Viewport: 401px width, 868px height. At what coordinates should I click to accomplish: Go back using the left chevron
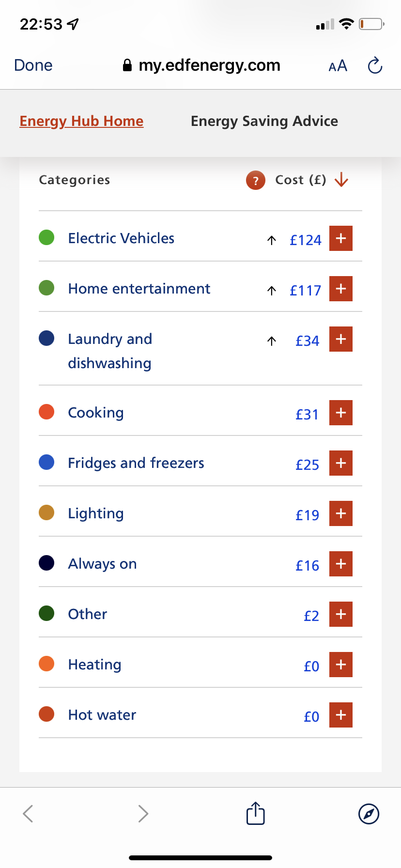point(28,814)
